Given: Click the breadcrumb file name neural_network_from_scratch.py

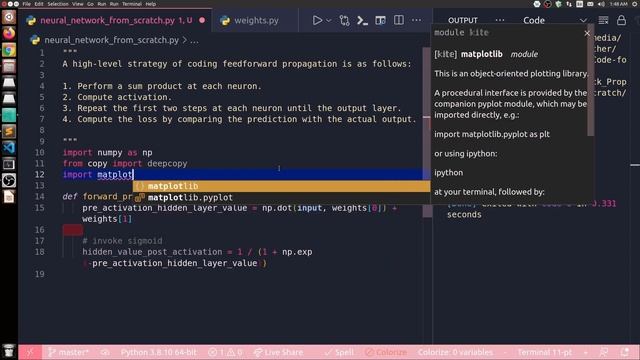Looking at the screenshot, I should click(x=111, y=40).
